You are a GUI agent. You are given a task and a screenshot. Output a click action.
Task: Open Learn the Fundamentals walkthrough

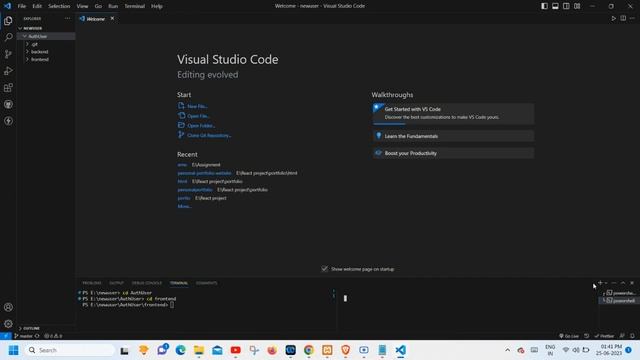pyautogui.click(x=453, y=136)
